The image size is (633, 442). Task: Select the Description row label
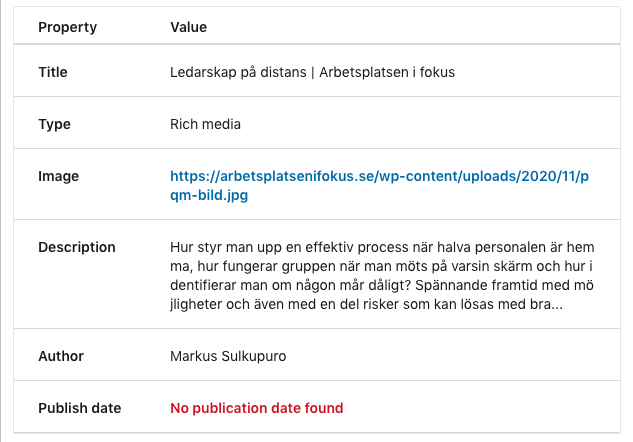(77, 247)
